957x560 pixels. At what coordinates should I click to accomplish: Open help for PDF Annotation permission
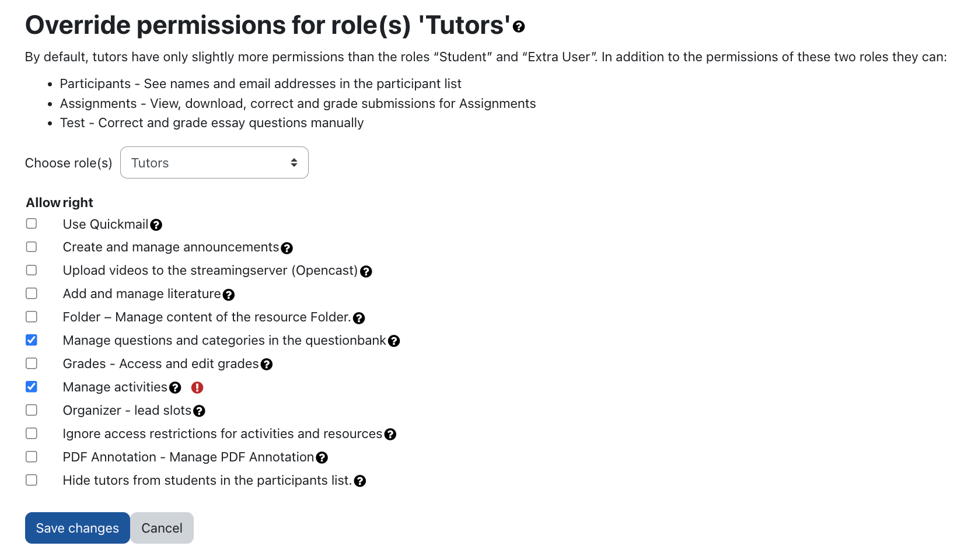322,458
